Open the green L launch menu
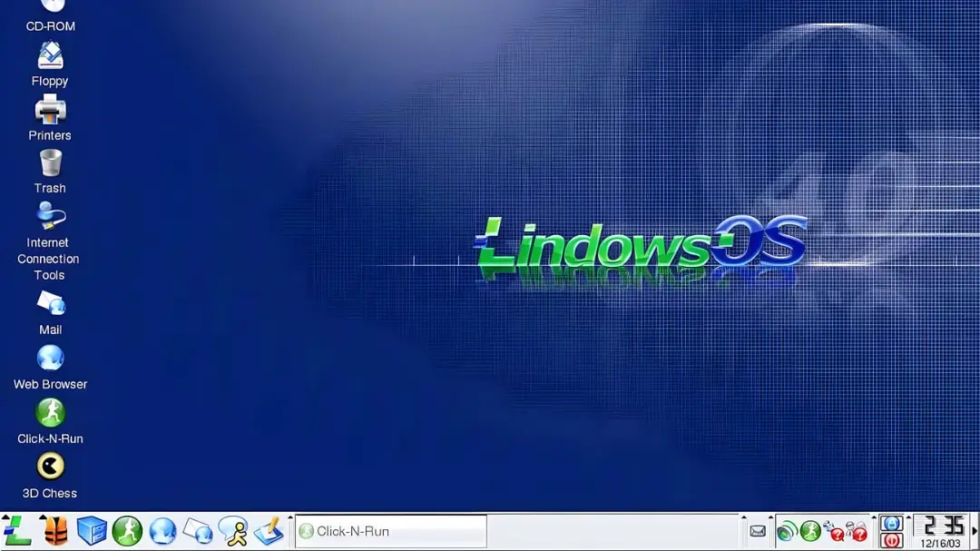Viewport: 980px width, 551px height. tap(17, 531)
